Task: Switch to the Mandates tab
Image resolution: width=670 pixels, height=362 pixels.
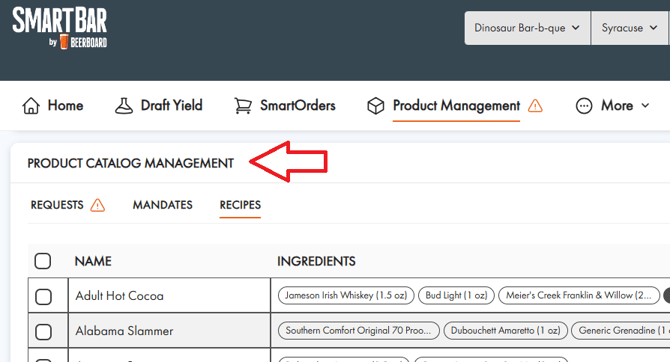Action: [162, 205]
